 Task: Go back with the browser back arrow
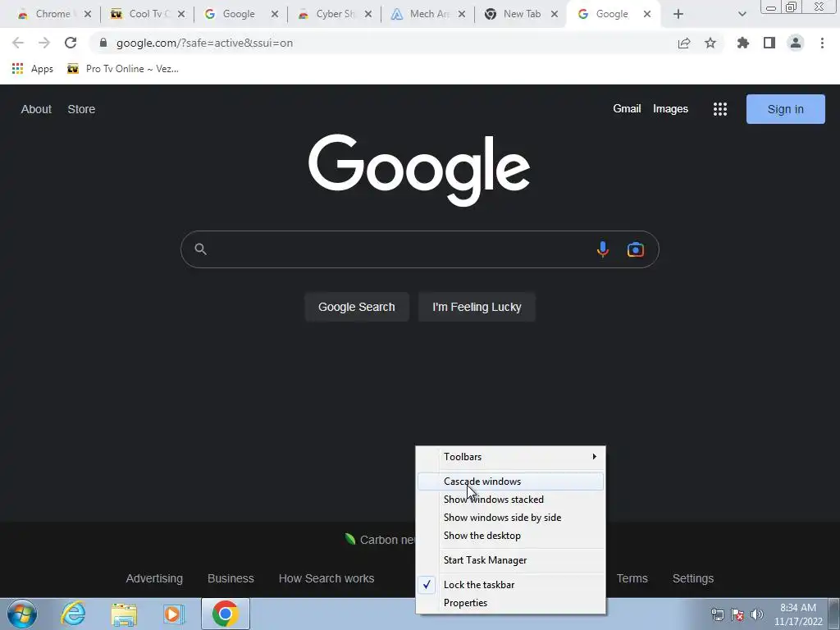coord(18,43)
